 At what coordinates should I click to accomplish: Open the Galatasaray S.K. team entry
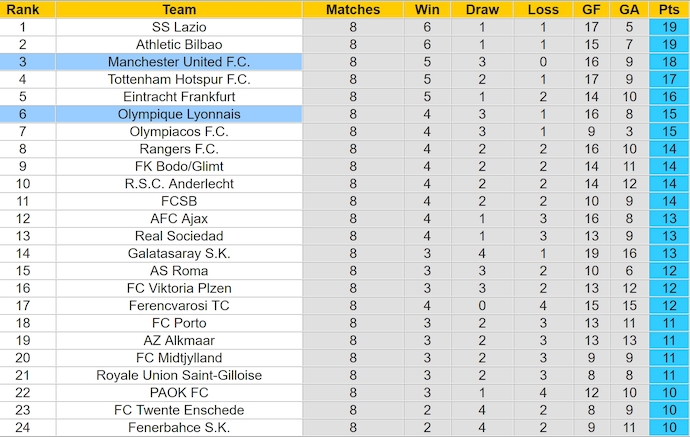click(179, 253)
